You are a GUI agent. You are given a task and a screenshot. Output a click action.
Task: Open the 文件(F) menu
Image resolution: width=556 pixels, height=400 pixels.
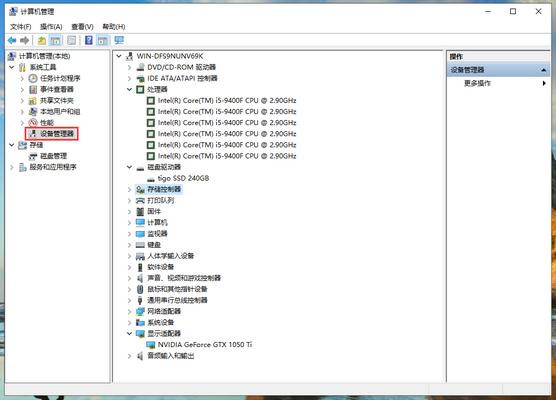tap(21, 27)
